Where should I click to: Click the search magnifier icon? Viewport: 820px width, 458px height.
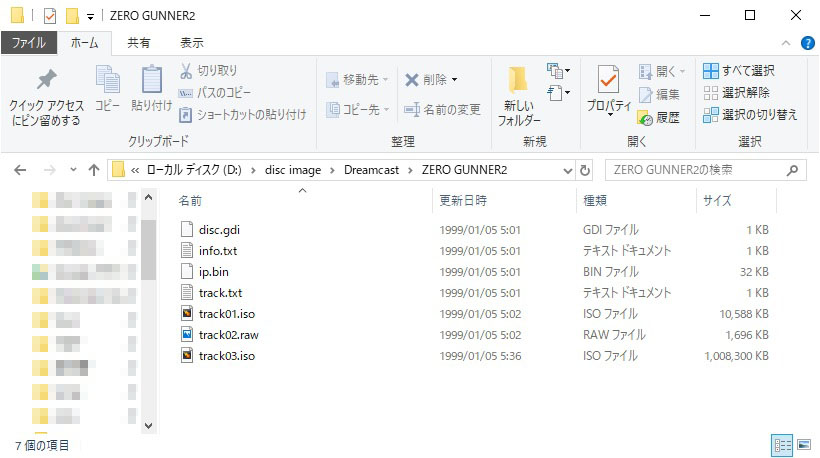[792, 170]
